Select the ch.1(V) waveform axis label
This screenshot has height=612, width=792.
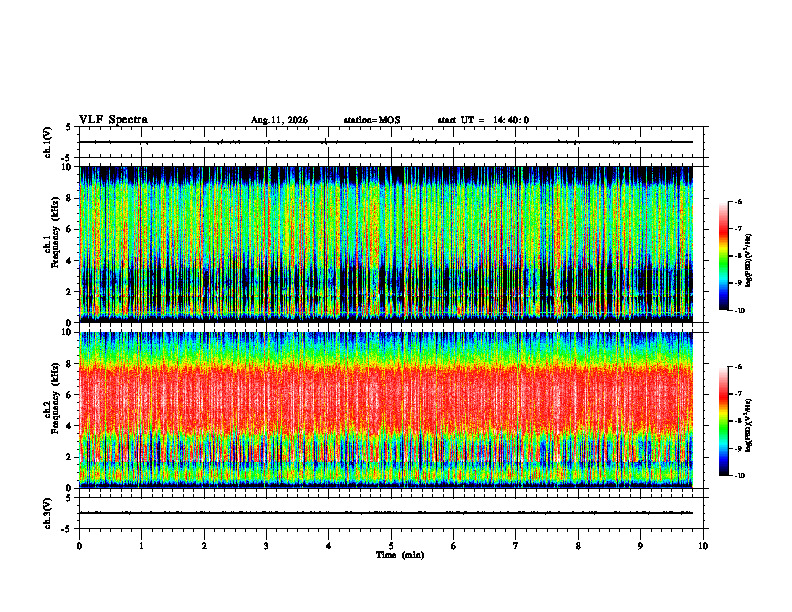(x=47, y=142)
